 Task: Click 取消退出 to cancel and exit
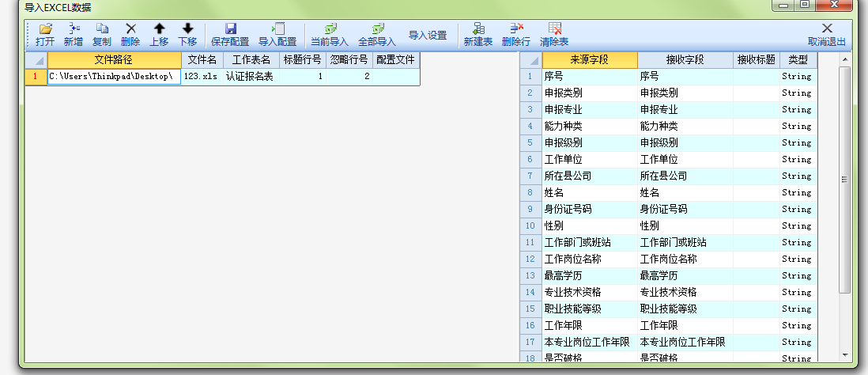coord(827,36)
